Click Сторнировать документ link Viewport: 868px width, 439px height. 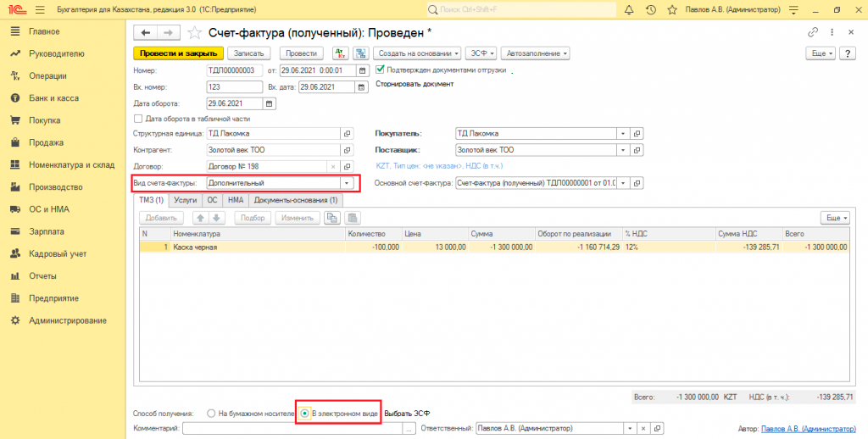point(415,84)
